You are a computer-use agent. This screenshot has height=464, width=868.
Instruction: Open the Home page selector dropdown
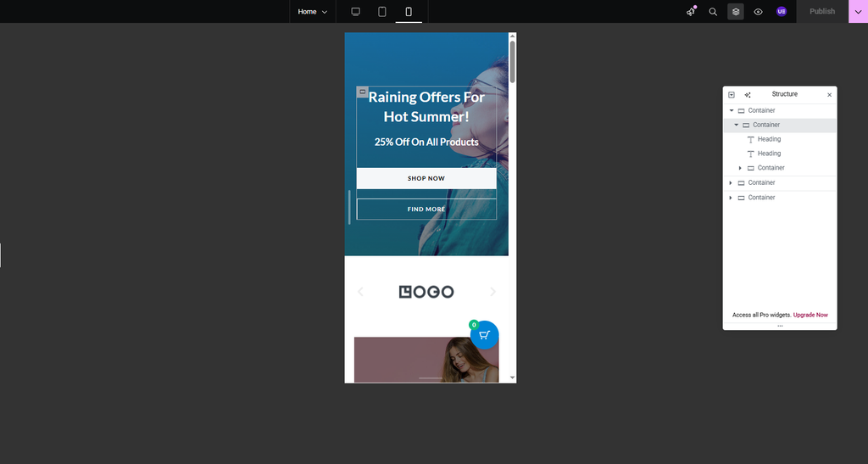coord(312,12)
